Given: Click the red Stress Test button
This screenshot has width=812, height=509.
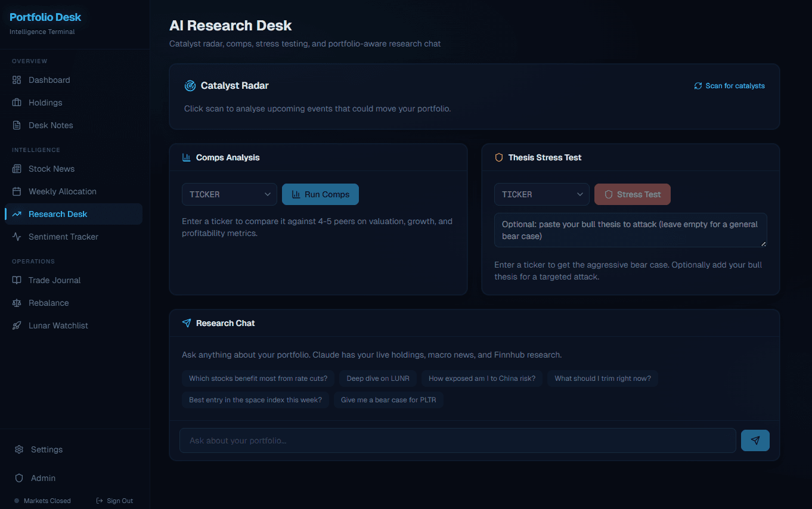Looking at the screenshot, I should (633, 194).
